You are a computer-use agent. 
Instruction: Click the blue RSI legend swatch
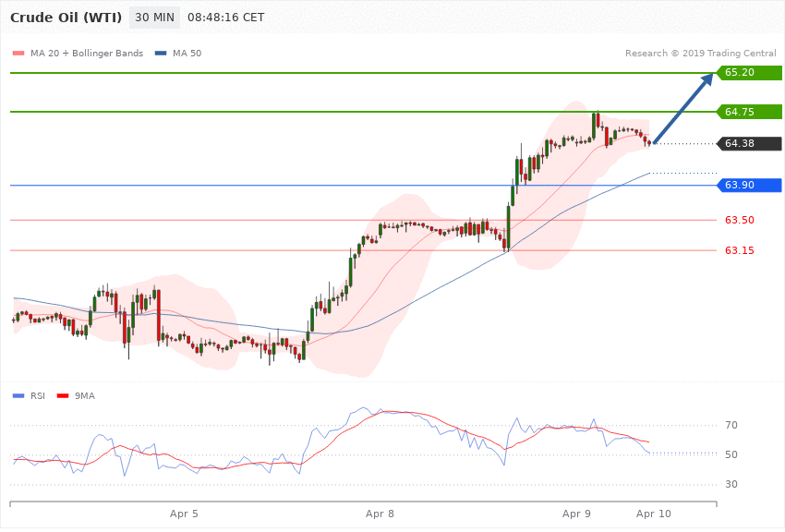(x=18, y=396)
